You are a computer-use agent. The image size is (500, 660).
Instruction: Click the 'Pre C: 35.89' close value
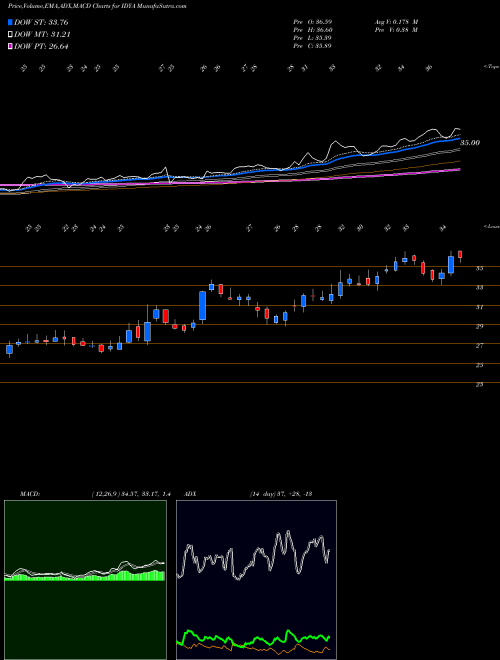click(x=313, y=46)
